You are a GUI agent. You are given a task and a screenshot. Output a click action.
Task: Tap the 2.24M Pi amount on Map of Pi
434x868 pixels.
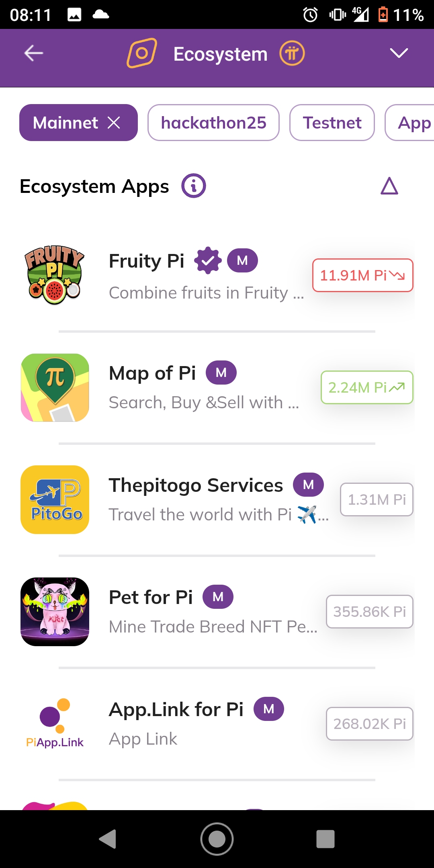366,387
